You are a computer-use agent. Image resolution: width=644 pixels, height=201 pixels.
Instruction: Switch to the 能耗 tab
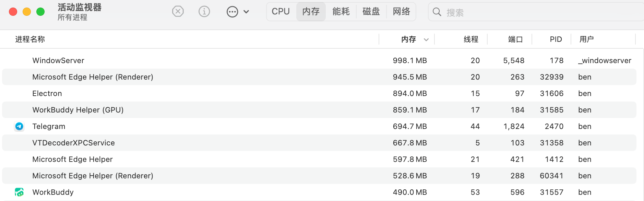(341, 12)
